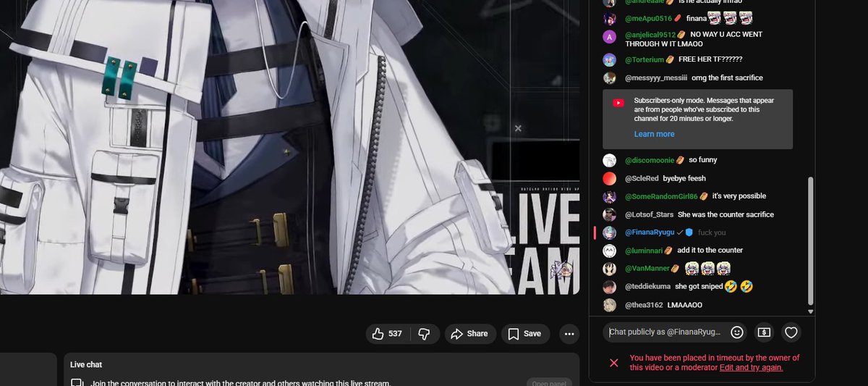Open the Share dialog
The width and height of the screenshot is (868, 386).
click(x=469, y=334)
